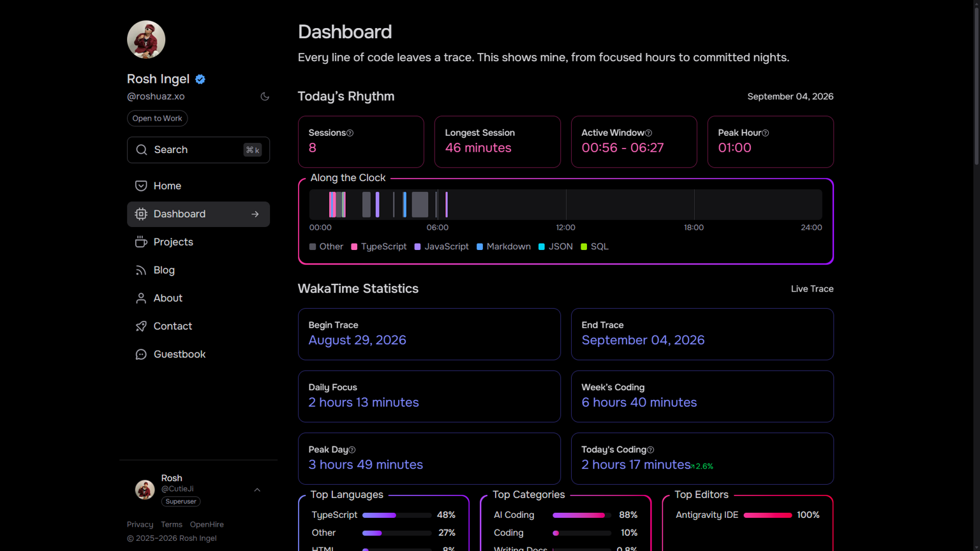980x551 pixels.
Task: Open the Home page from sidebar
Action: tap(198, 186)
